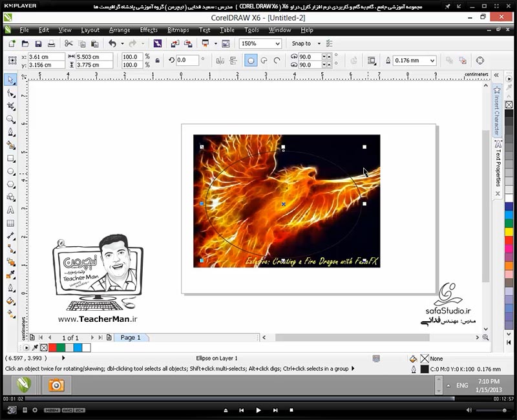517x420 pixels.
Task: Open the File menu
Action: click(24, 30)
